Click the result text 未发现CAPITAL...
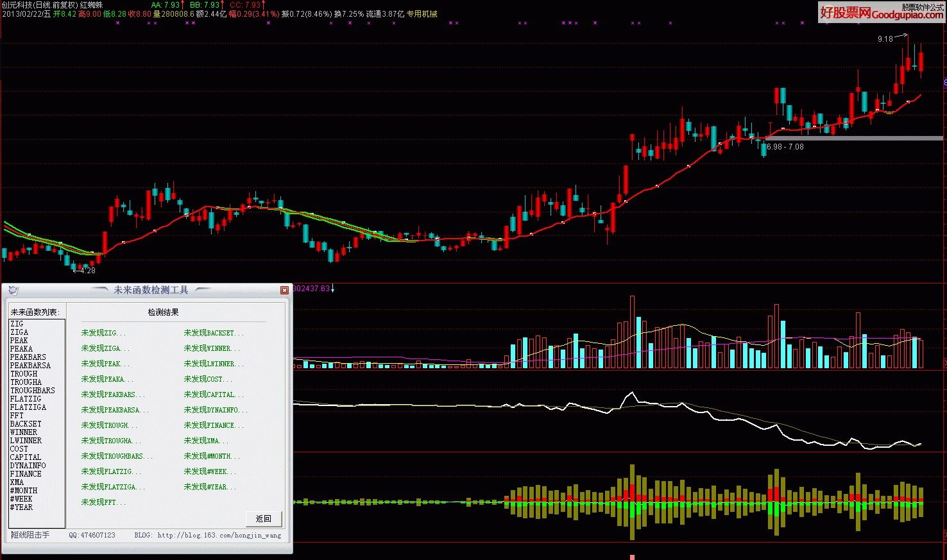This screenshot has width=947, height=560. pos(214,395)
